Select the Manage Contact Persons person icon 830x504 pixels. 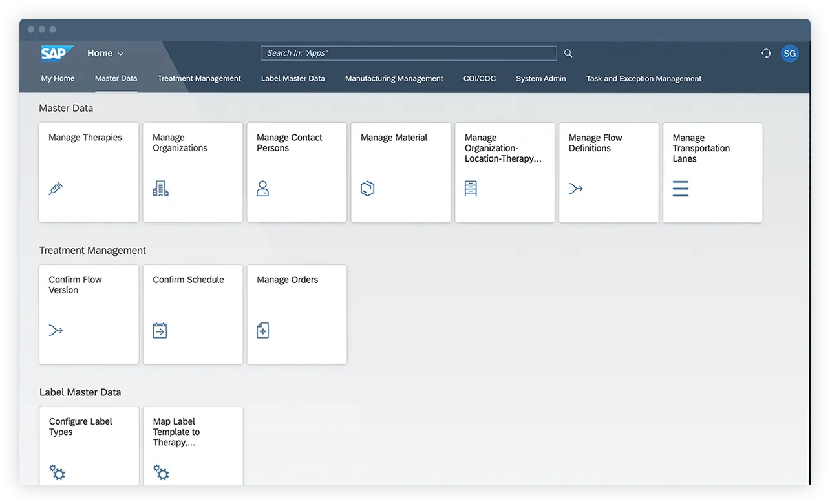(264, 188)
